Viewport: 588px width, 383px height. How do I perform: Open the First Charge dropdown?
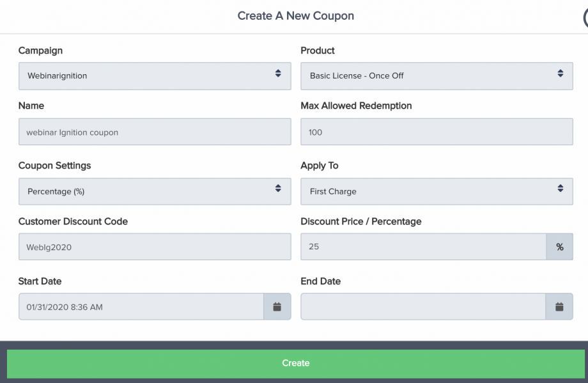click(x=437, y=191)
